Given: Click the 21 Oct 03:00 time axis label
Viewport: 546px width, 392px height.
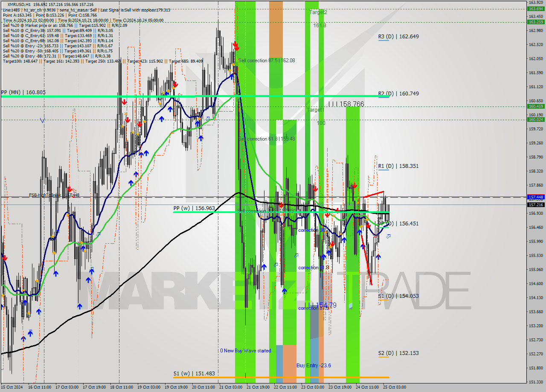Looking at the screenshot, I should (230, 387).
